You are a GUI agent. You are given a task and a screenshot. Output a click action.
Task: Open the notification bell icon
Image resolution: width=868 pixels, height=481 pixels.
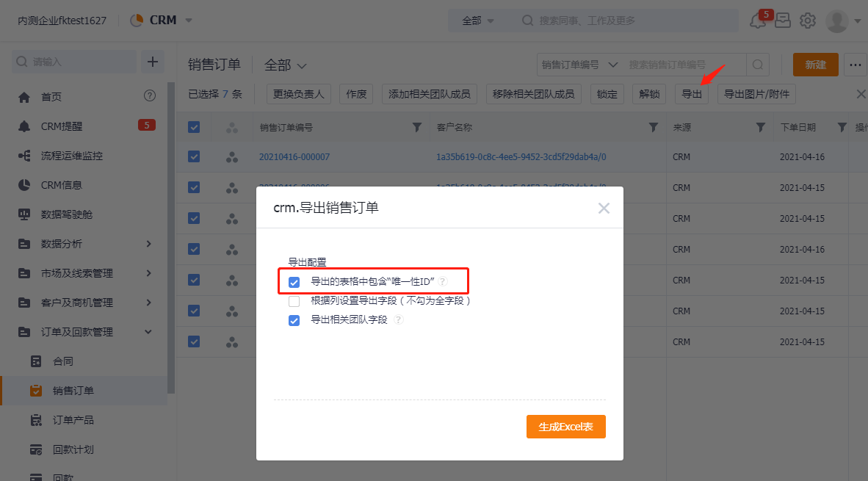(757, 21)
